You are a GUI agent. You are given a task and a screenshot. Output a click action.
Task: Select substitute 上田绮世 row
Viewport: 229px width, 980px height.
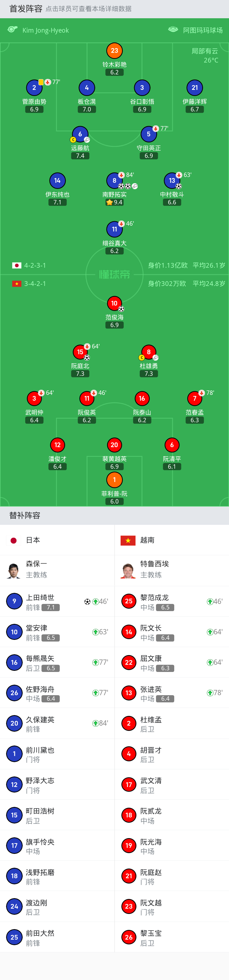[57, 601]
